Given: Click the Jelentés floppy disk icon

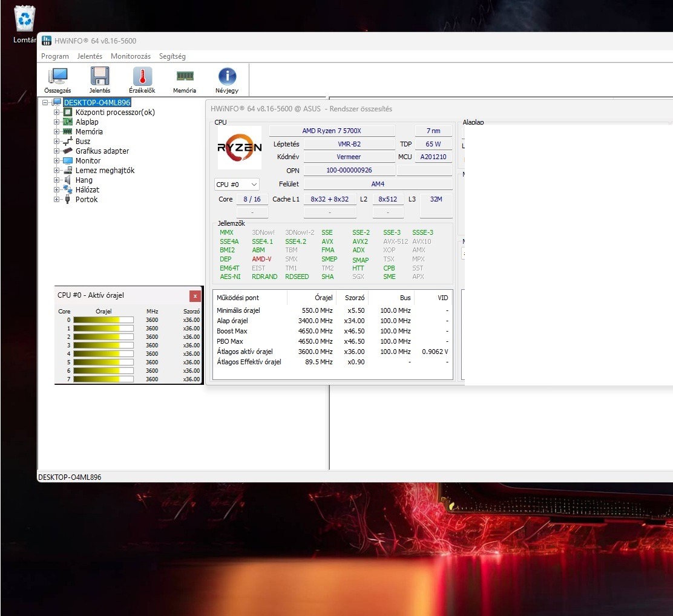Looking at the screenshot, I should [x=100, y=76].
